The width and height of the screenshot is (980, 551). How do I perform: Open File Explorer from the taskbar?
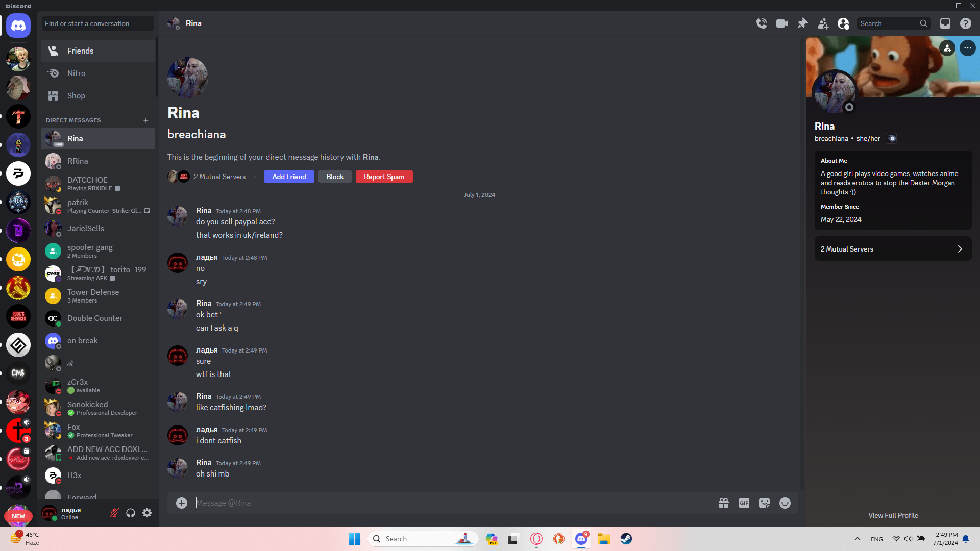604,539
